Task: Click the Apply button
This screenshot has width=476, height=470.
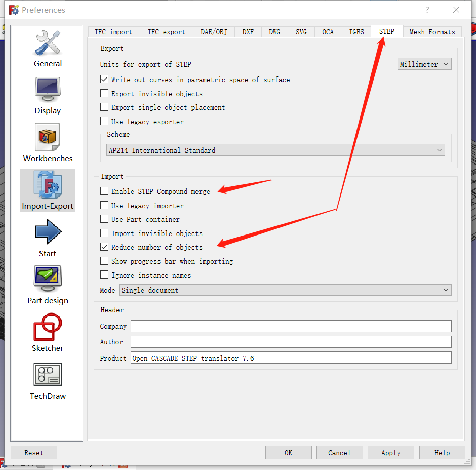Action: pos(390,453)
